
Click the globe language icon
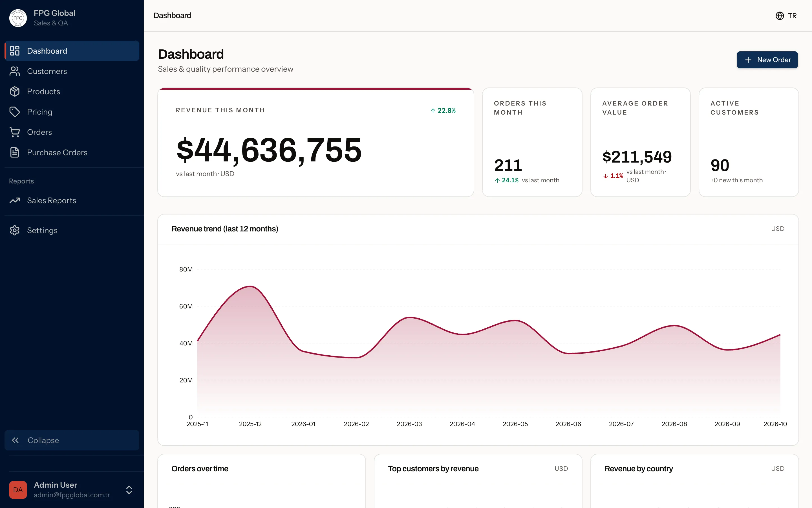[780, 16]
